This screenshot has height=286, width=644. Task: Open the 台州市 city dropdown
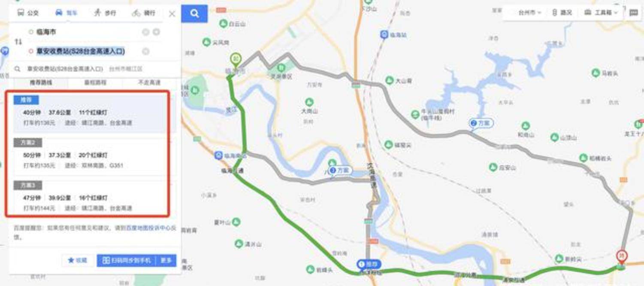point(530,13)
